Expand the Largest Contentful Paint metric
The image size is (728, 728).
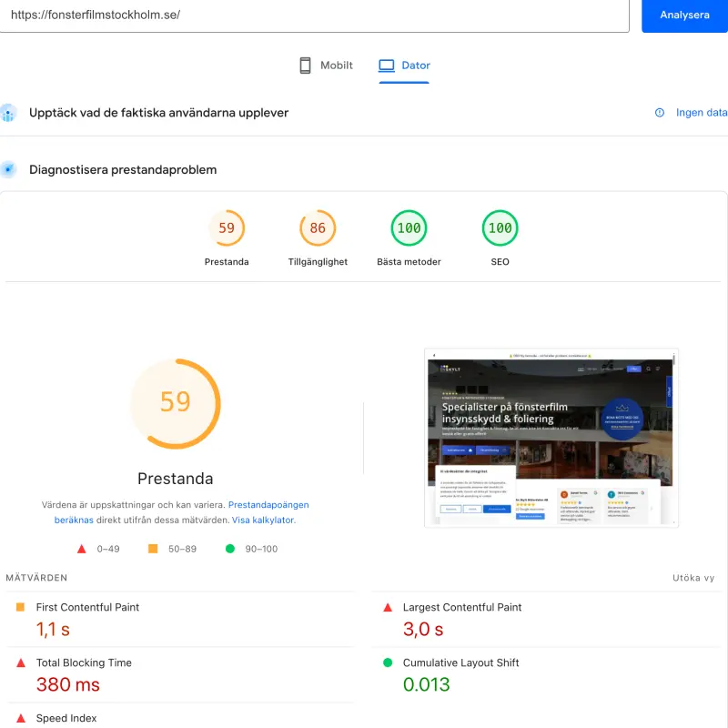tap(462, 607)
